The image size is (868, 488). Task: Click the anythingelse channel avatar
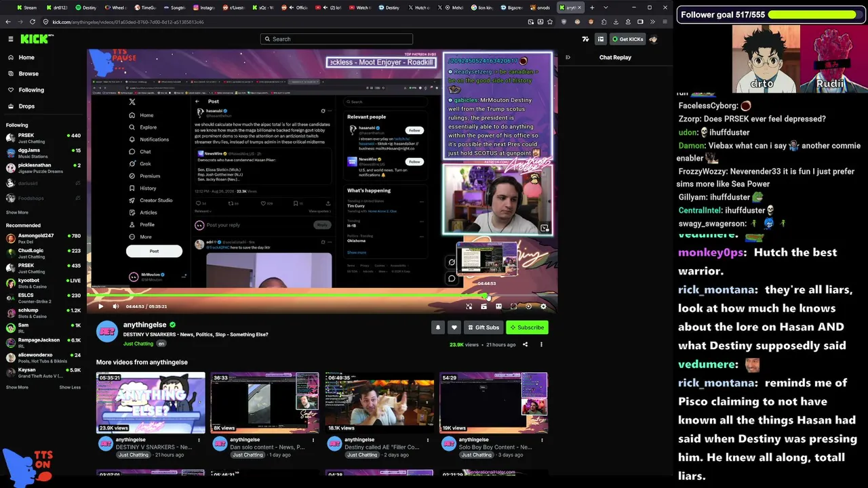(107, 331)
